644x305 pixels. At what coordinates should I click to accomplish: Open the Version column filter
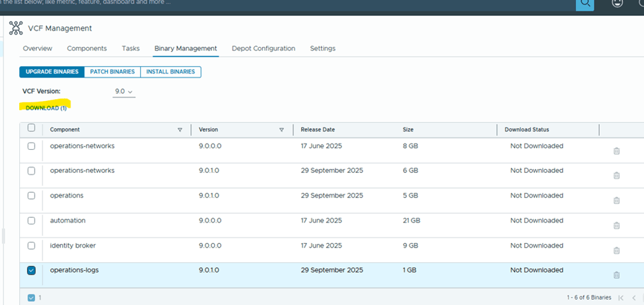click(x=281, y=130)
